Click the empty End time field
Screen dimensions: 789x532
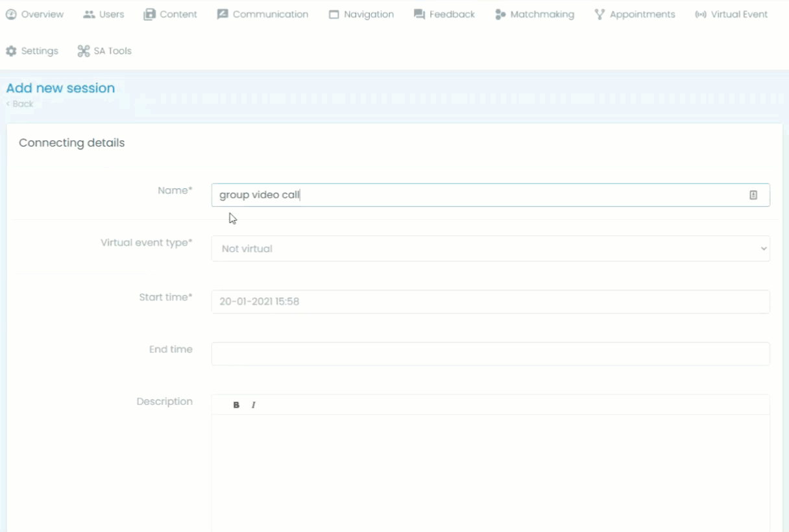click(x=490, y=354)
